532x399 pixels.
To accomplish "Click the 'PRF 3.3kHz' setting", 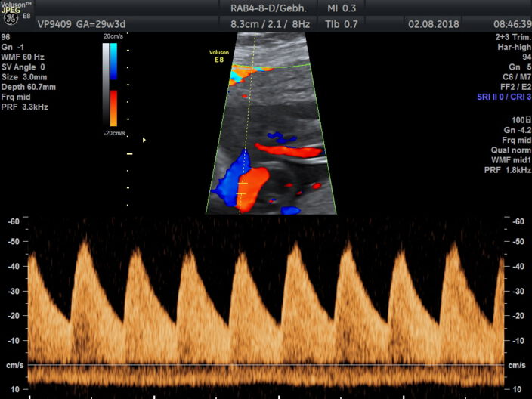I will (24, 107).
